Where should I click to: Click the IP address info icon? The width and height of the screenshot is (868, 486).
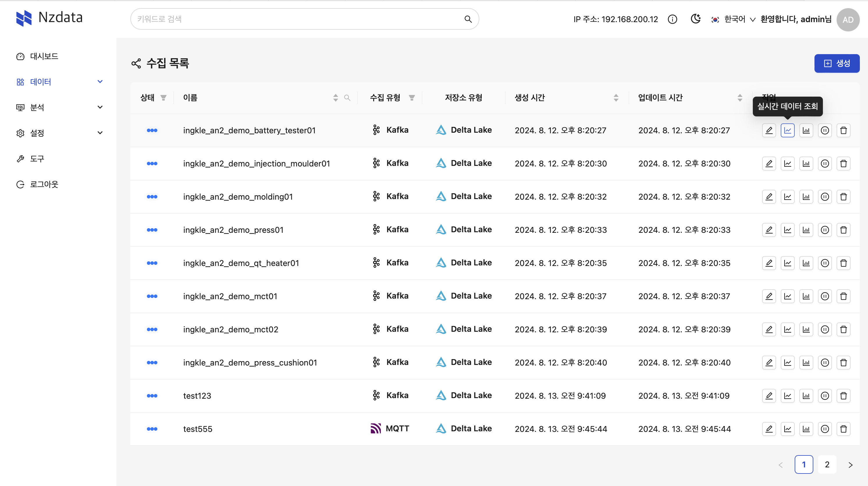(672, 19)
